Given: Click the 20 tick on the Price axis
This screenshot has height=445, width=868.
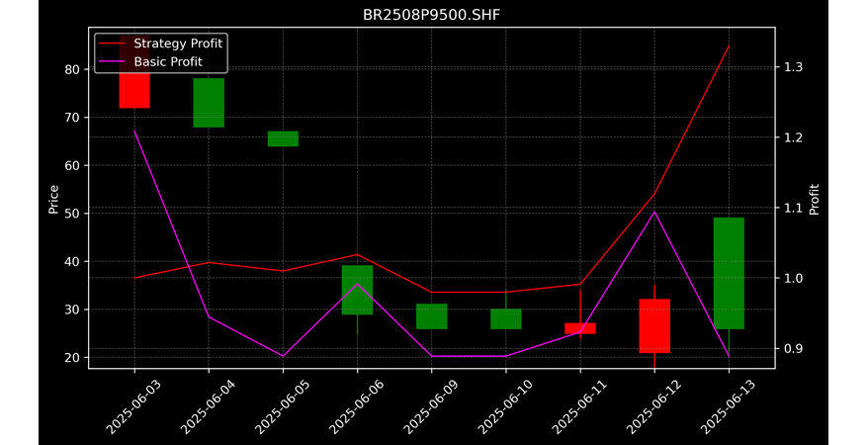Looking at the screenshot, I should coord(72,358).
